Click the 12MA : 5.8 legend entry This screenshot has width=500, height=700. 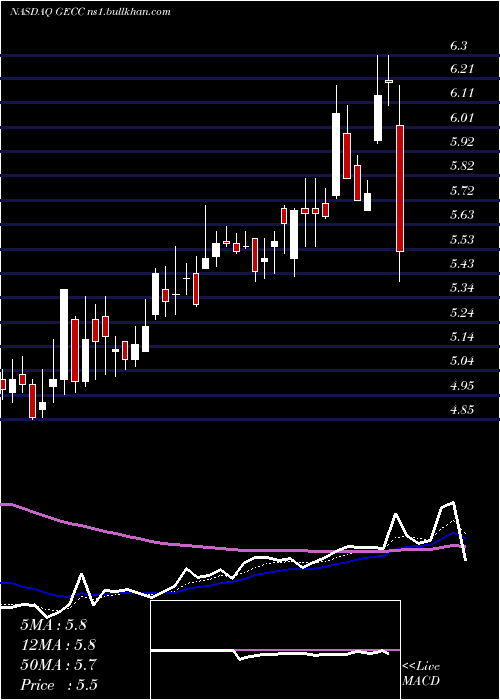[x=58, y=645]
